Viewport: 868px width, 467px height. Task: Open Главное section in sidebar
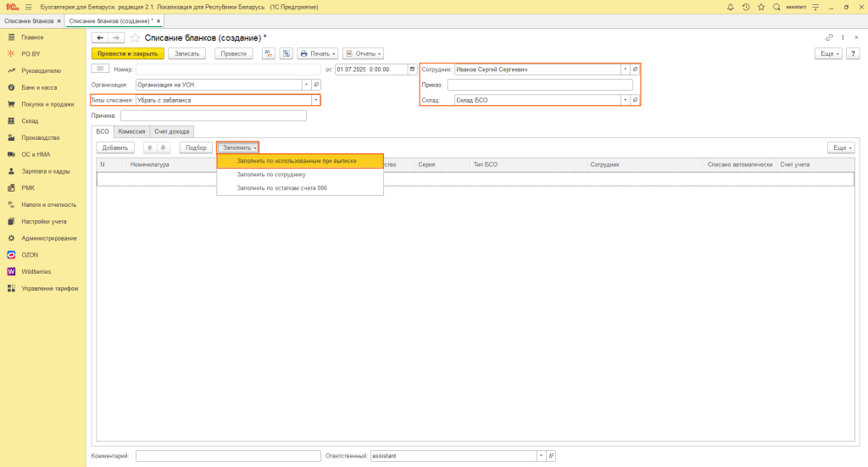click(32, 37)
